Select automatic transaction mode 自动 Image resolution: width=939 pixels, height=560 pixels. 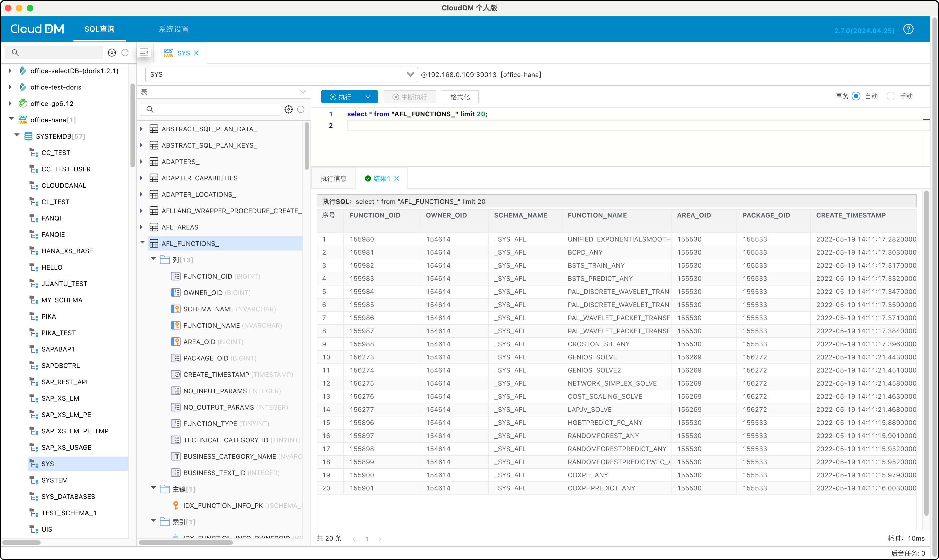pos(856,96)
